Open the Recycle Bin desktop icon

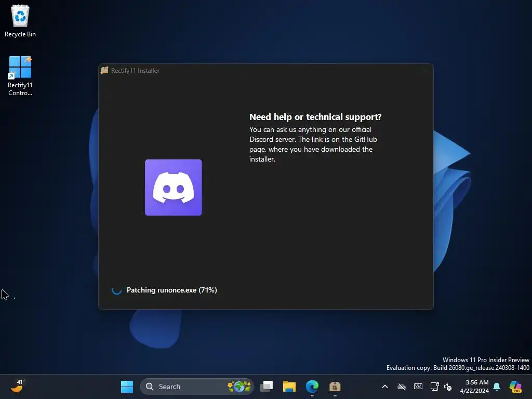(x=20, y=21)
